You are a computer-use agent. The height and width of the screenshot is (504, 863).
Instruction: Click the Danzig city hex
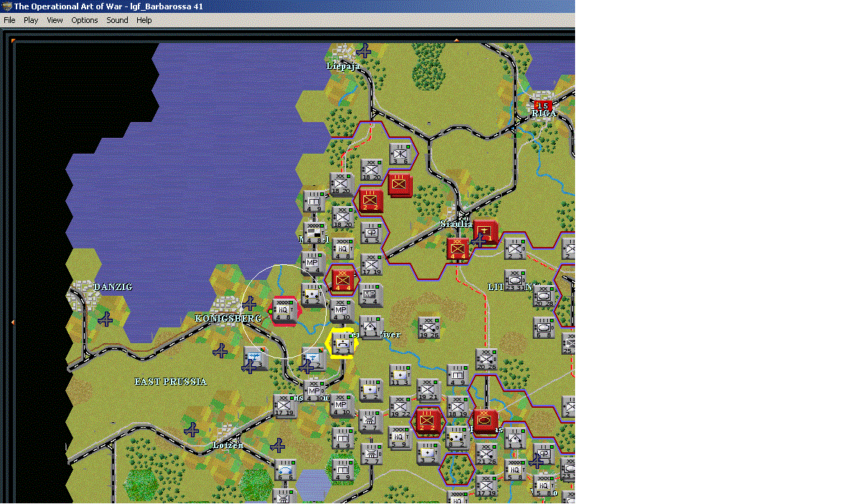point(83,294)
